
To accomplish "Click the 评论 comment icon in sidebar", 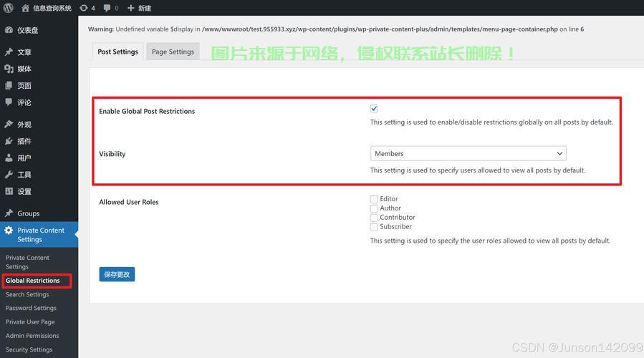I will pos(9,102).
